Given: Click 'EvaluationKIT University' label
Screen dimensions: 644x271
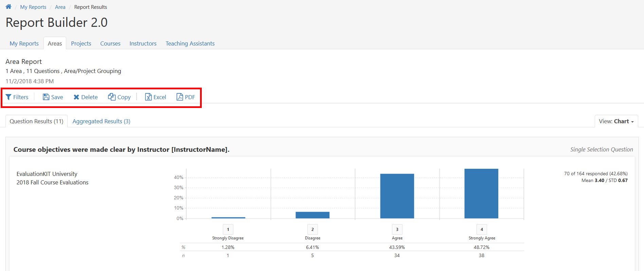Looking at the screenshot, I should click(47, 174).
